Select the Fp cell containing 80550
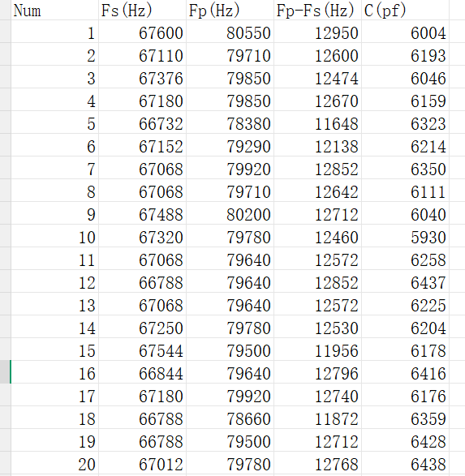Viewport: 465px width, 476px height. (230, 32)
